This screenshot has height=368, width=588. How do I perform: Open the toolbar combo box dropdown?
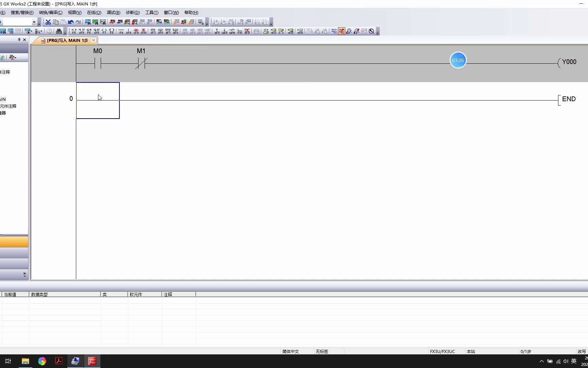click(x=34, y=22)
